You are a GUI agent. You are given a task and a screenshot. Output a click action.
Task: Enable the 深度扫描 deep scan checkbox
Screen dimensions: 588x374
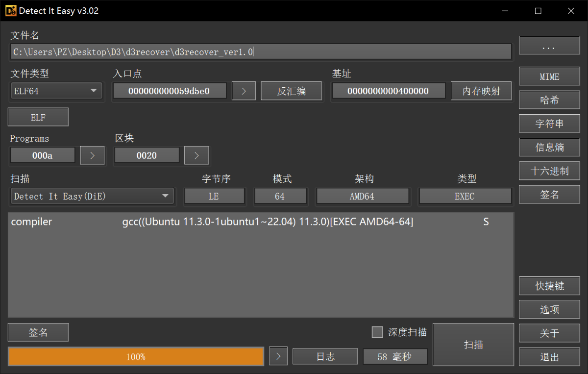[x=377, y=332]
